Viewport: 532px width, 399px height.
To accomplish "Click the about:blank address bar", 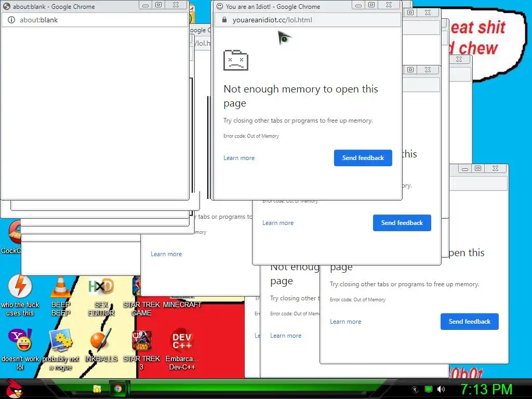I will 95,20.
